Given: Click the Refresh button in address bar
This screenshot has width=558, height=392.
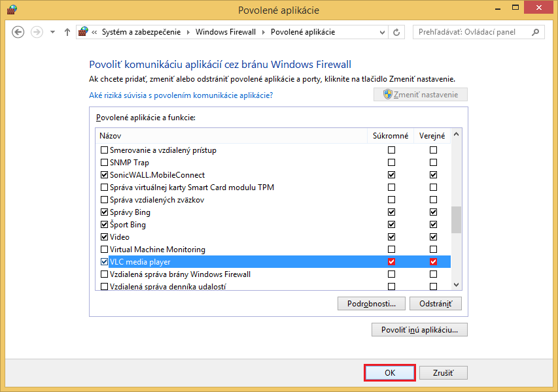Looking at the screenshot, I should 396,32.
